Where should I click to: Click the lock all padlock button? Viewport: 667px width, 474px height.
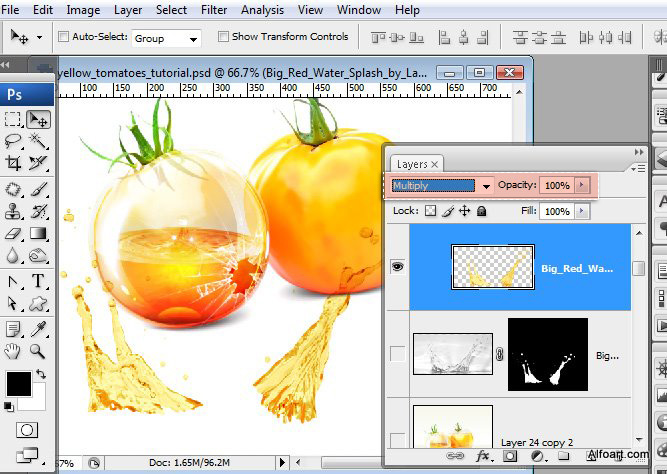coord(480,211)
